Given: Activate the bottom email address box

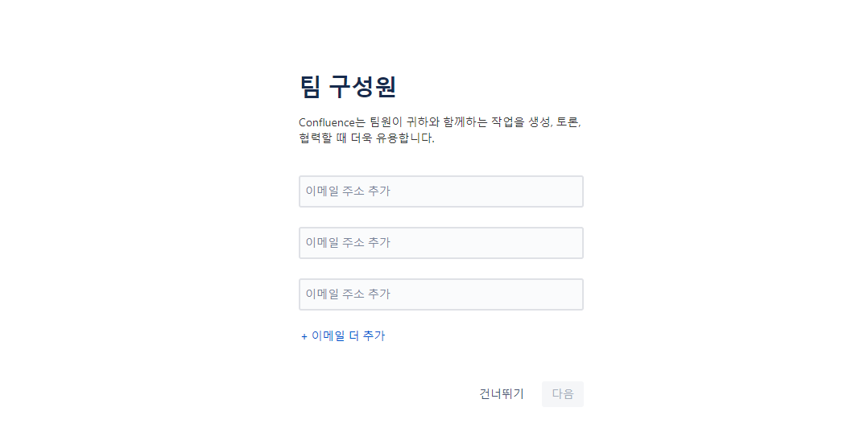Looking at the screenshot, I should tap(441, 294).
